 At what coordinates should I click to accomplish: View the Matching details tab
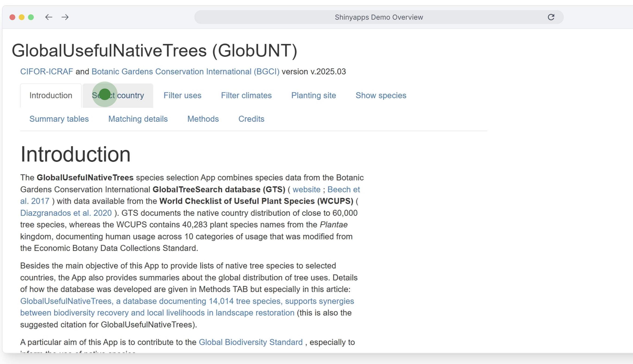(138, 119)
